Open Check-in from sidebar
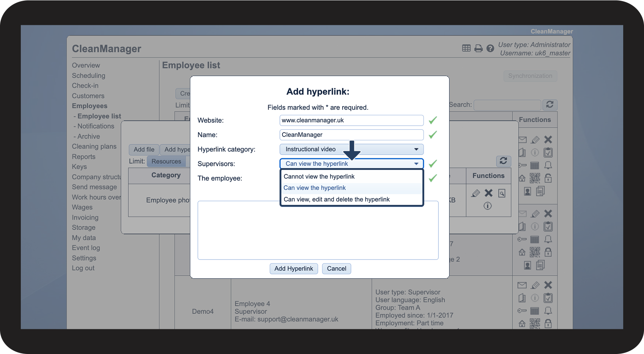The image size is (644, 354). [x=85, y=86]
